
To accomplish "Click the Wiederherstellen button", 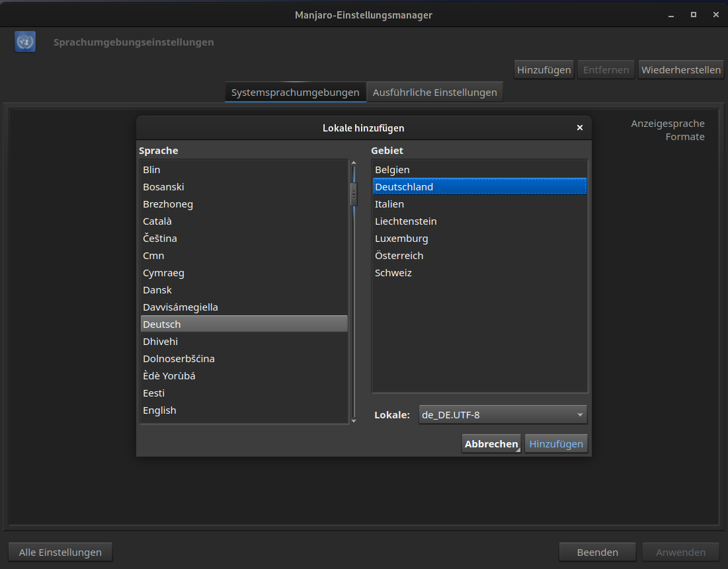I will click(x=681, y=70).
